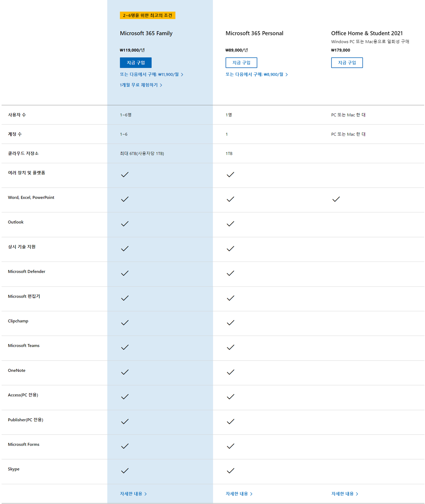
Task: Click the 사용자 수 row label
Action: tap(17, 115)
